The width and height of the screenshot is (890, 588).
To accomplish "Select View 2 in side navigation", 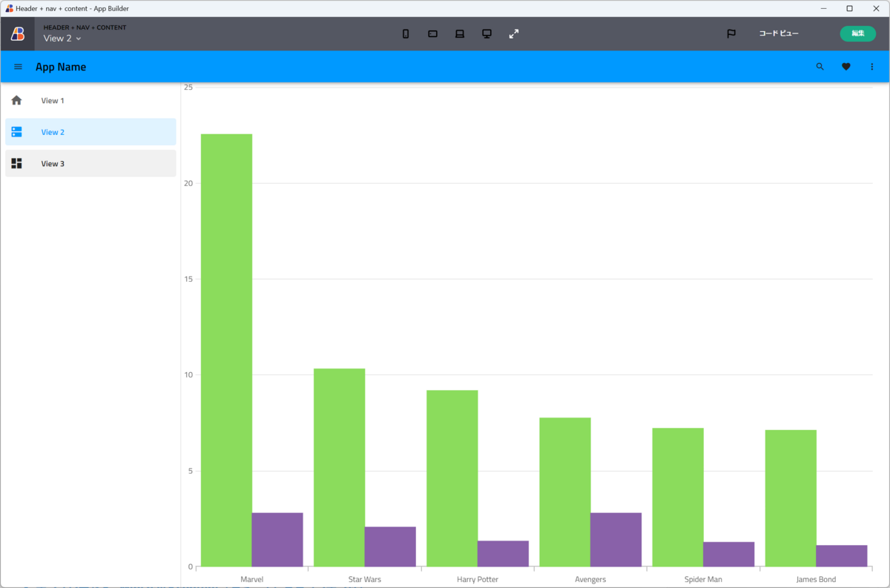I will coord(90,132).
